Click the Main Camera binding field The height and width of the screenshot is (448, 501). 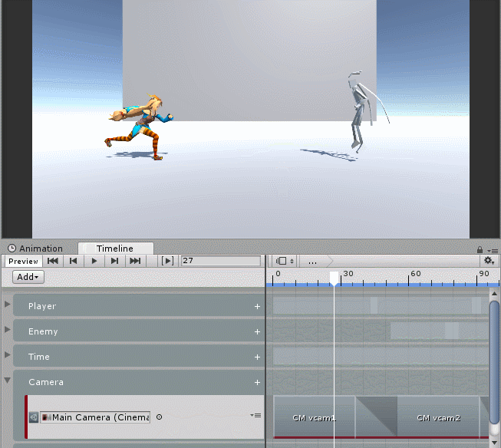[95, 417]
